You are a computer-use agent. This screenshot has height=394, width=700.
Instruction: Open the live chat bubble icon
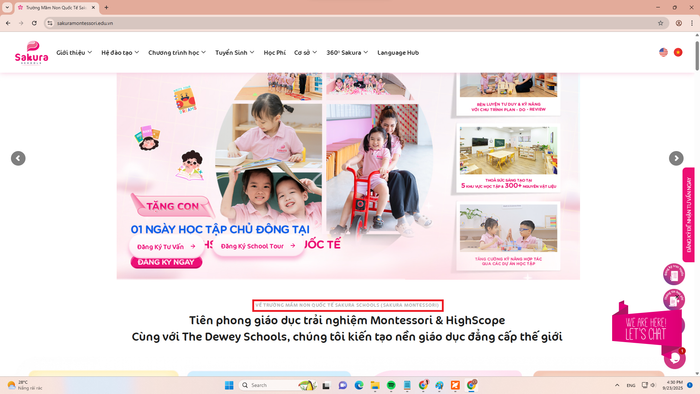point(675,358)
